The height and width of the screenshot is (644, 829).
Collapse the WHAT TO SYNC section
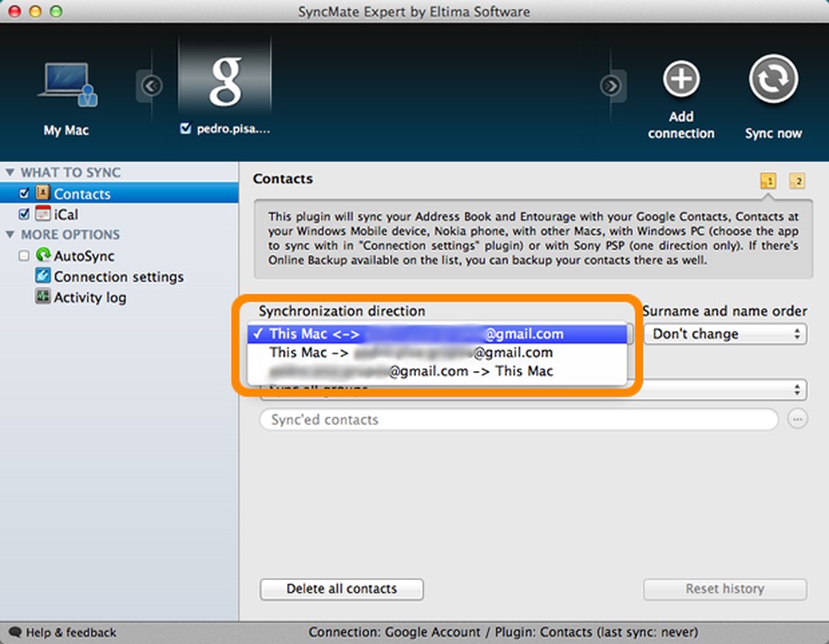pos(8,172)
